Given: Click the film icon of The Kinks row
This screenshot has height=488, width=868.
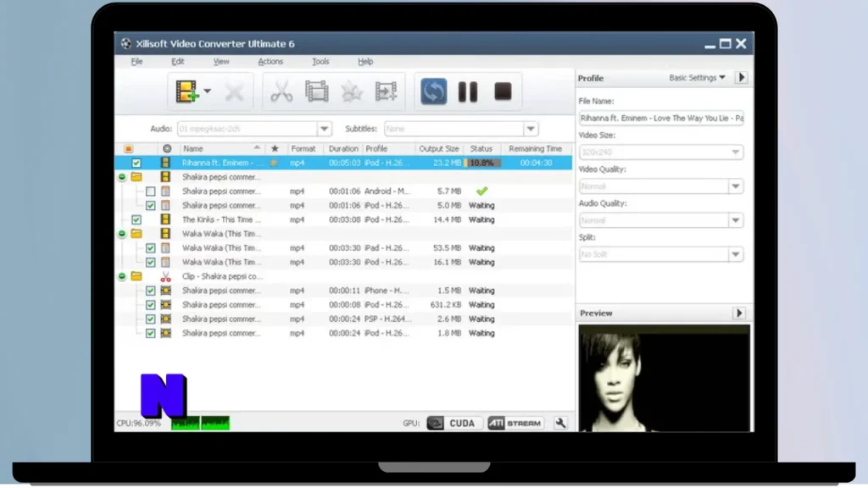Looking at the screenshot, I should tap(165, 219).
